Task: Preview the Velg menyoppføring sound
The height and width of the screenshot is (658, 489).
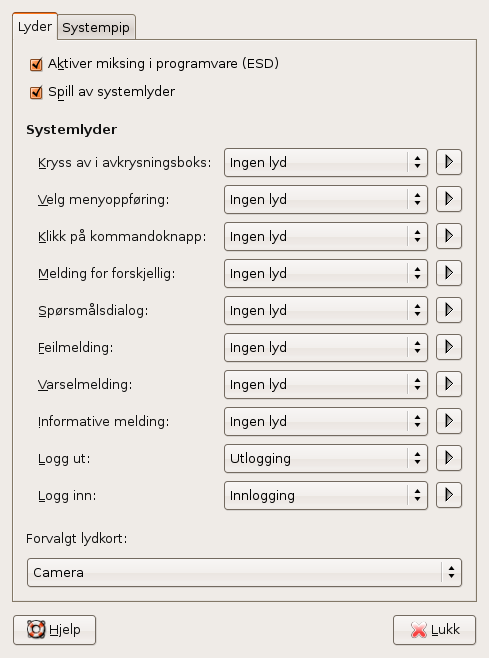Action: pos(449,199)
